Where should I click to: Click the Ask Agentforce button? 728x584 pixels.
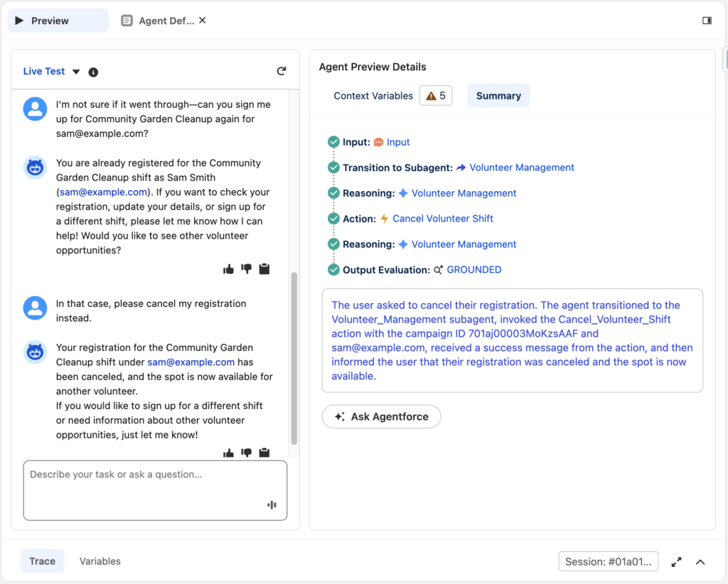point(381,416)
